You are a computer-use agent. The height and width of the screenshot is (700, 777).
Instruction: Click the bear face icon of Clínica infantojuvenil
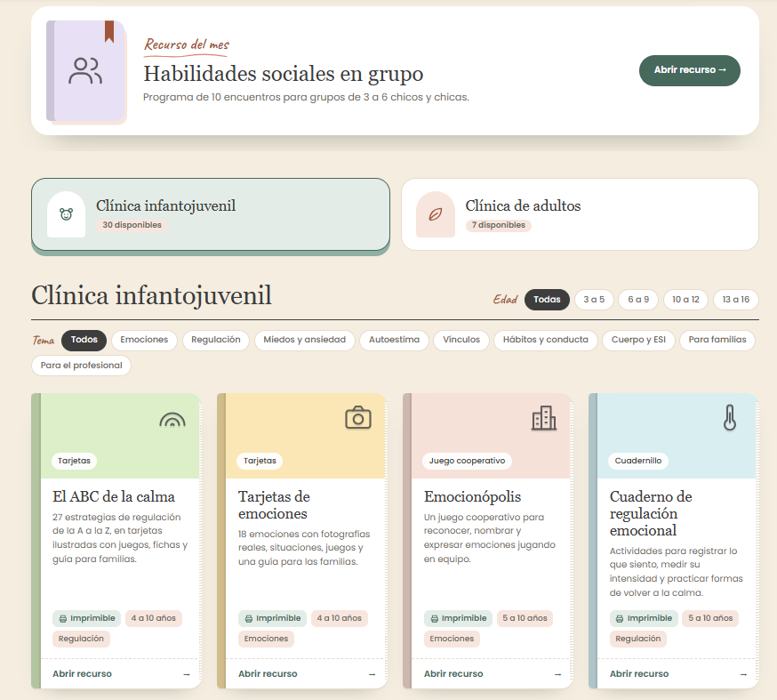pos(67,214)
